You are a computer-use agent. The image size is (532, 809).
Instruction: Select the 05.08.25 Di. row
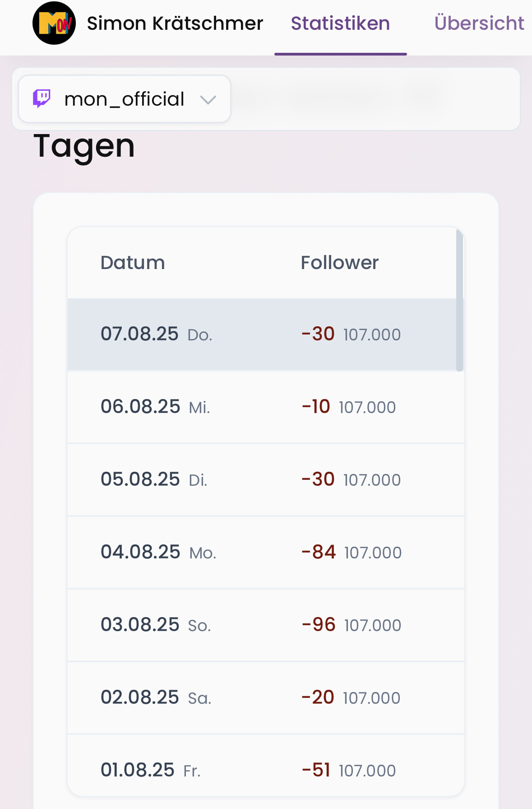pyautogui.click(x=266, y=480)
